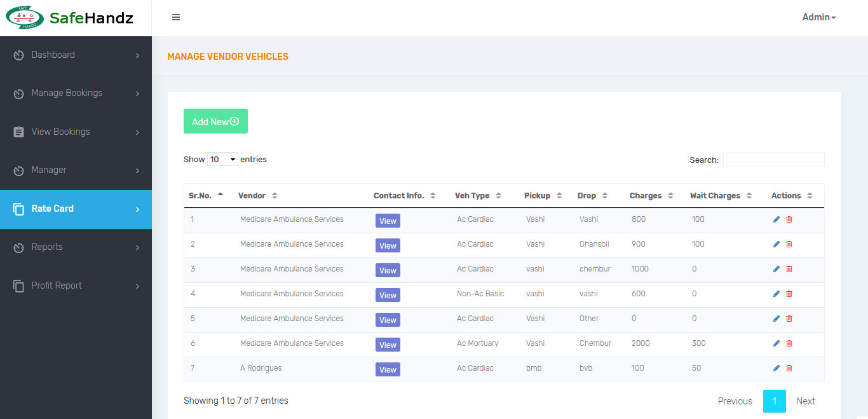The height and width of the screenshot is (419, 868).
Task: Click the hamburger menu icon in header
Action: coord(176,17)
